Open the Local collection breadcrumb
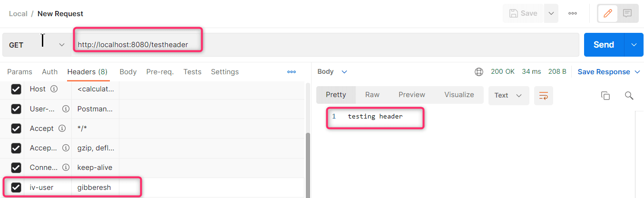Viewport: 644px width, 198px height. coord(18,13)
